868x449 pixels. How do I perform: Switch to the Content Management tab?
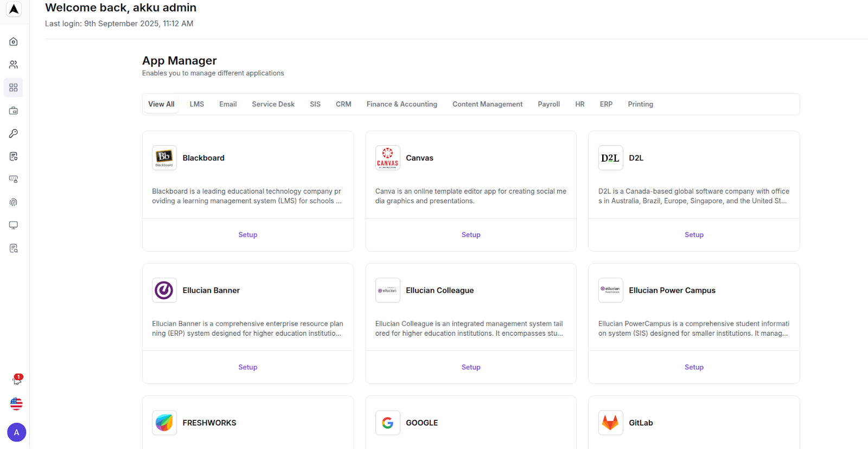point(488,104)
